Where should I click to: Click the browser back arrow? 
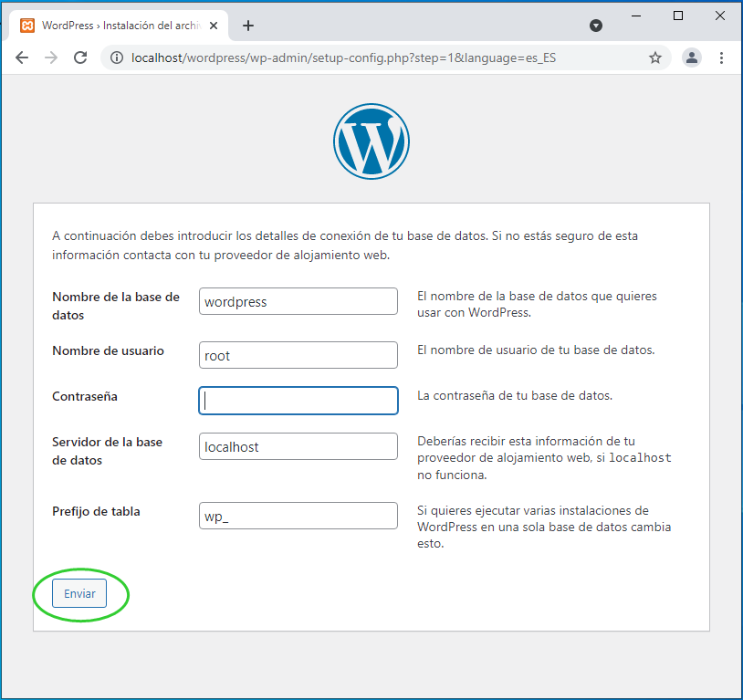pos(22,57)
